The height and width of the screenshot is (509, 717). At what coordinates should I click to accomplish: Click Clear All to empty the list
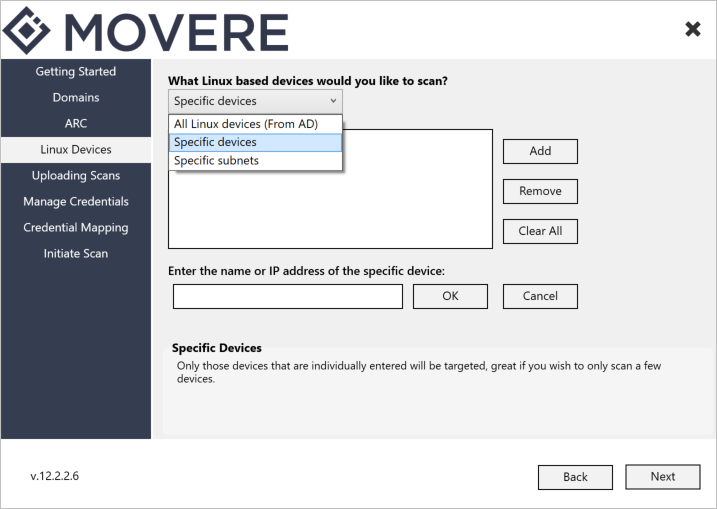point(540,231)
